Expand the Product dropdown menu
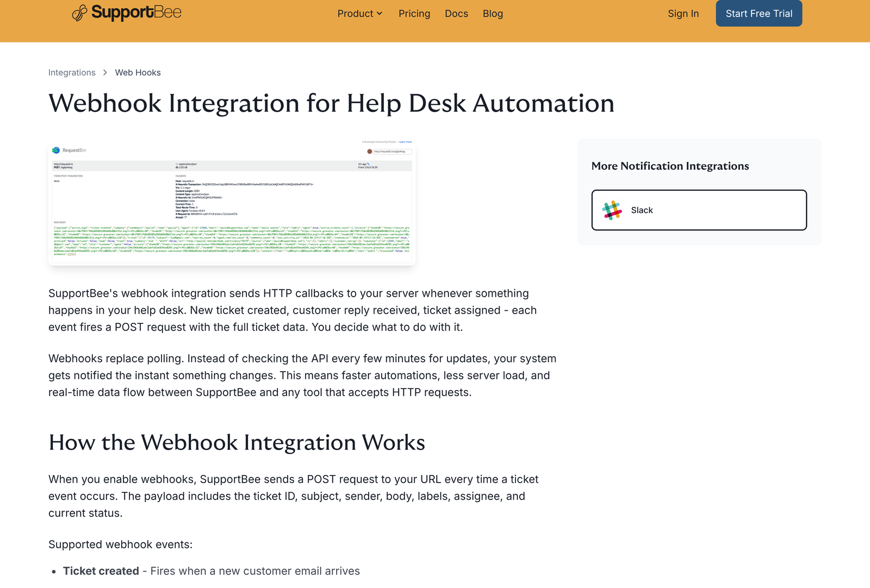Screen dimensions: 870x588 point(360,14)
